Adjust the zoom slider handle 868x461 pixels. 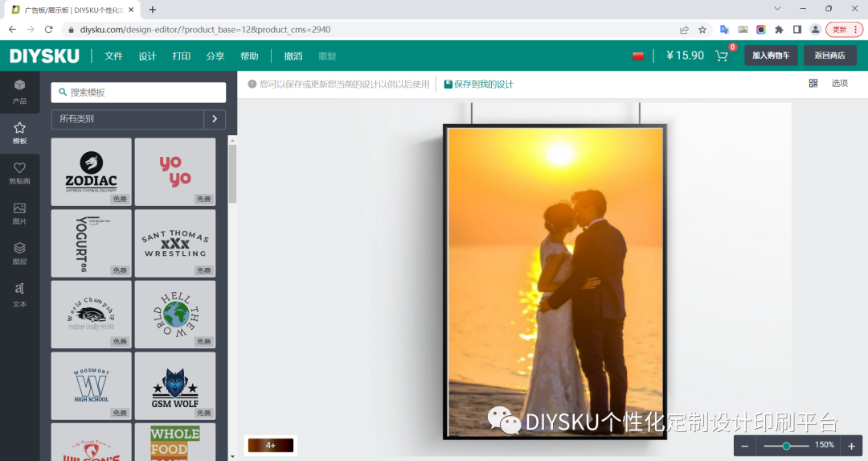point(786,446)
